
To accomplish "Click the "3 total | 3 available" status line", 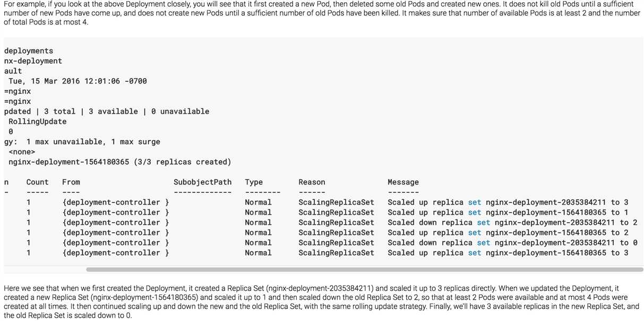I will (x=106, y=111).
